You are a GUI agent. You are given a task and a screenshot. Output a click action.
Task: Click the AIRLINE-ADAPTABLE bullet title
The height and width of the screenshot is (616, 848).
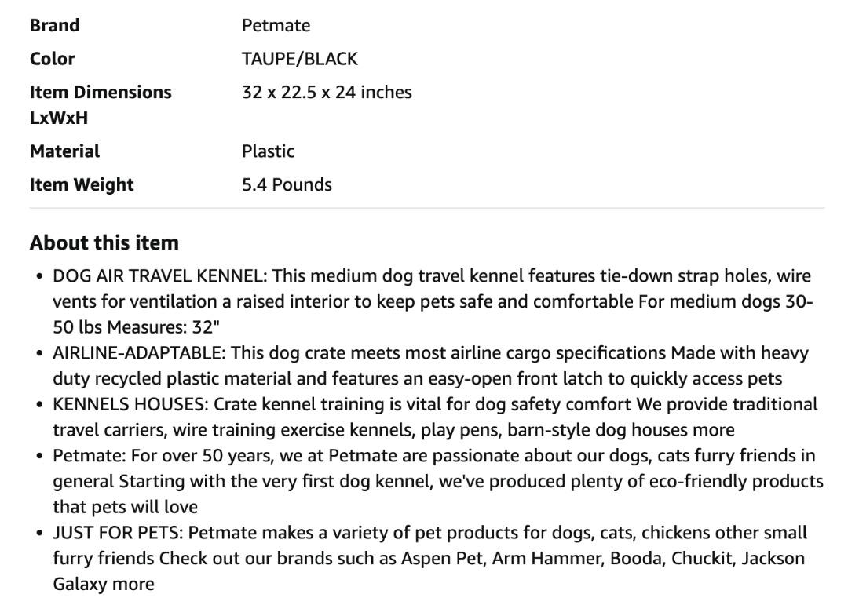tap(139, 353)
